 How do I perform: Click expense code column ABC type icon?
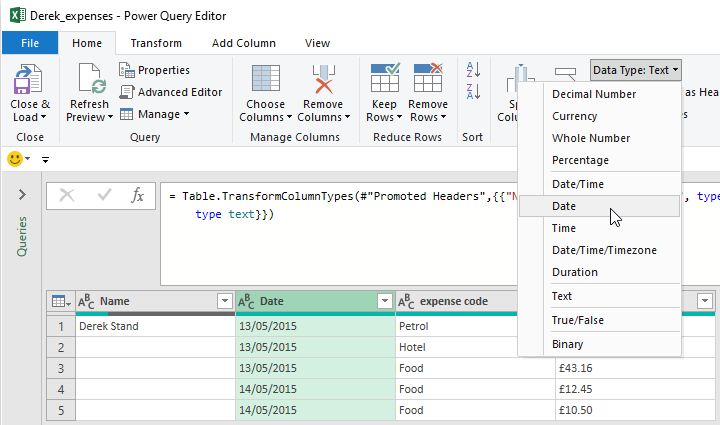click(x=406, y=302)
